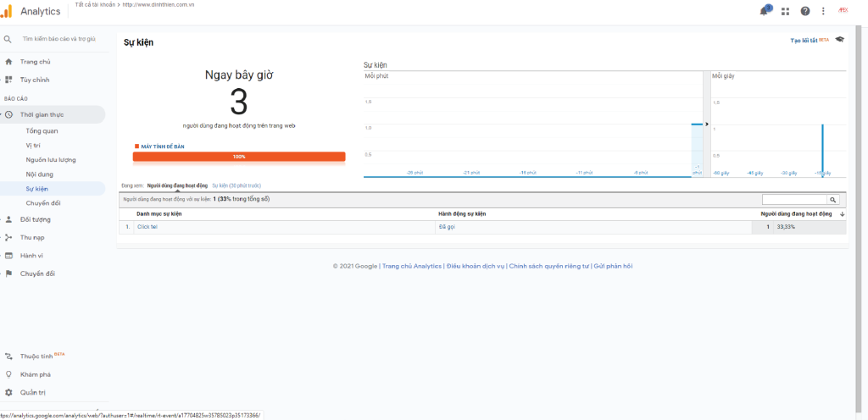Screen dimensions: 868x420
Task: Click the table filter input box
Action: (x=794, y=200)
